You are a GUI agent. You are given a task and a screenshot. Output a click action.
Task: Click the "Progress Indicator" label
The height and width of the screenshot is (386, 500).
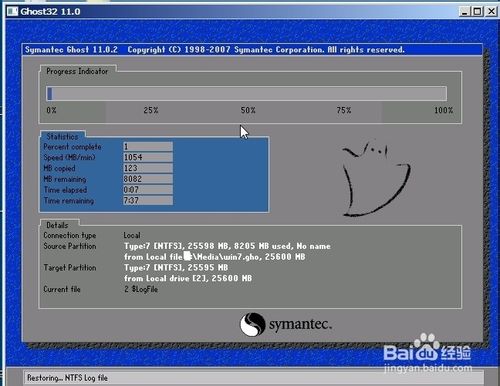click(77, 71)
